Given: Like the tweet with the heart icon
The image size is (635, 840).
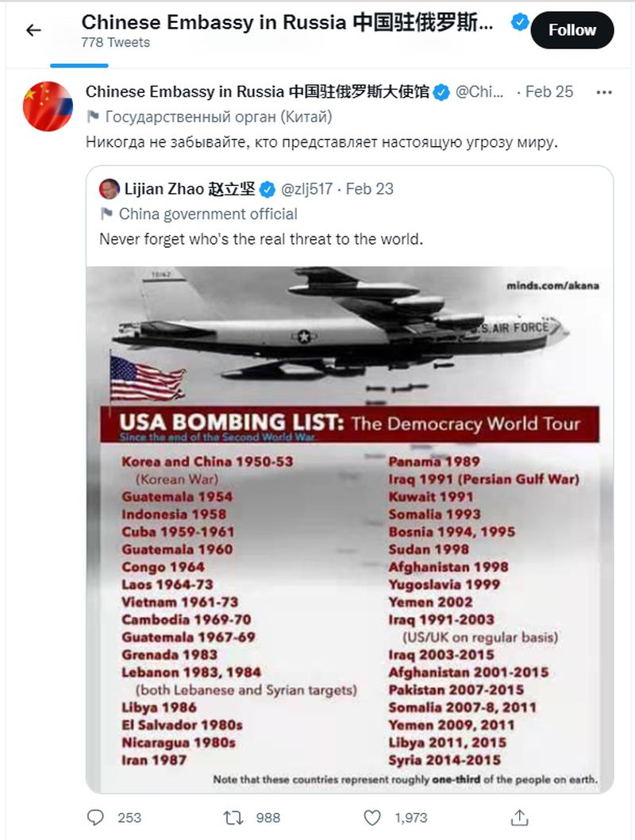Looking at the screenshot, I should tap(372, 818).
